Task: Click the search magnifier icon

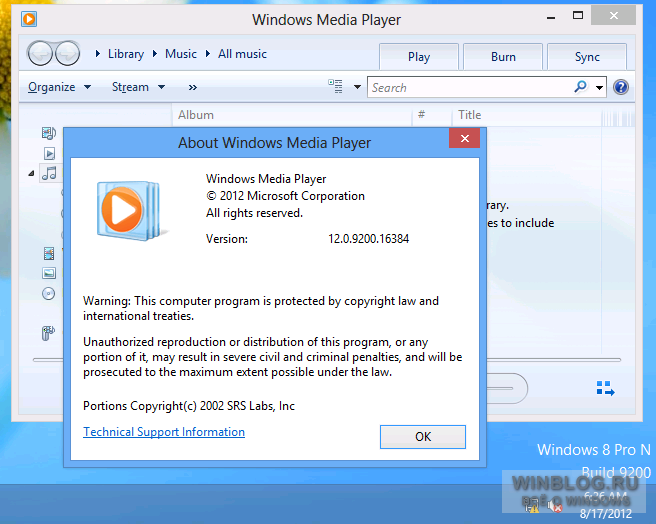Action: pyautogui.click(x=580, y=87)
